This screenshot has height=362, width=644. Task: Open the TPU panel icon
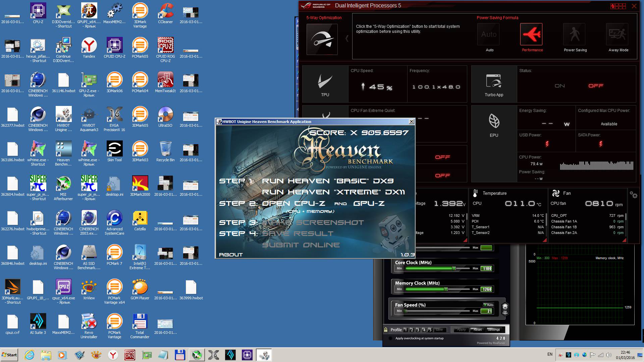click(325, 82)
